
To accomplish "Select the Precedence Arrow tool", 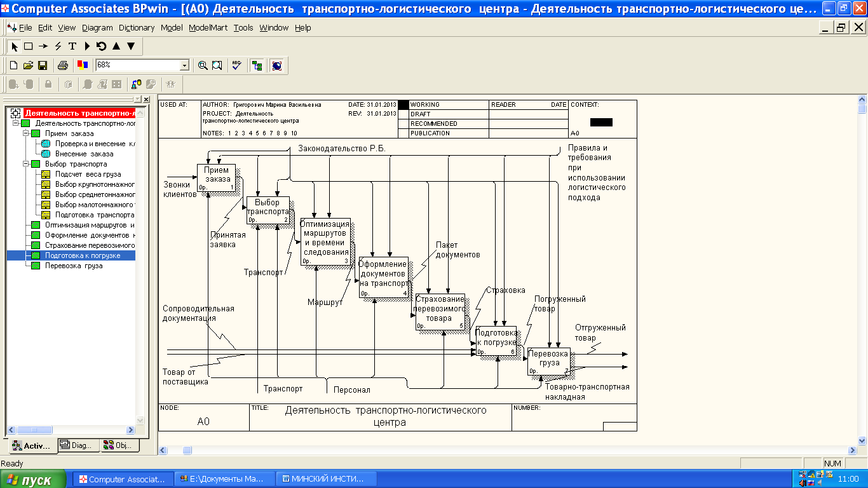I will click(43, 46).
